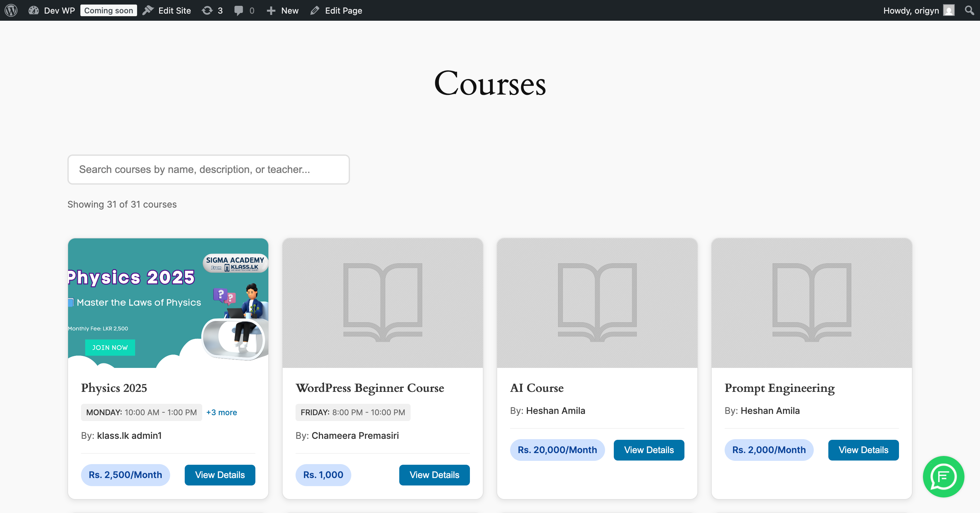Expand the +3 more schedule link
Image resolution: width=980 pixels, height=513 pixels.
point(221,412)
